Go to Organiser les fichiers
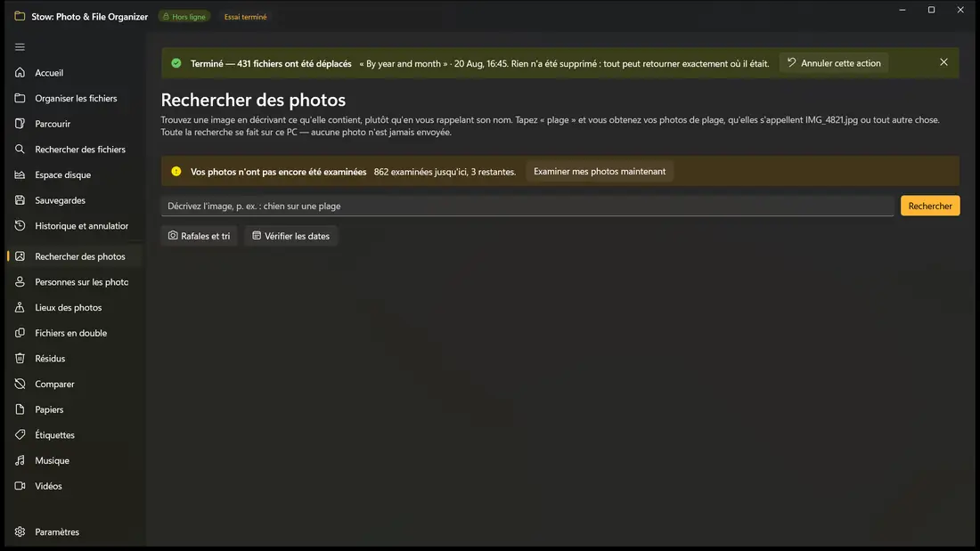 76,98
